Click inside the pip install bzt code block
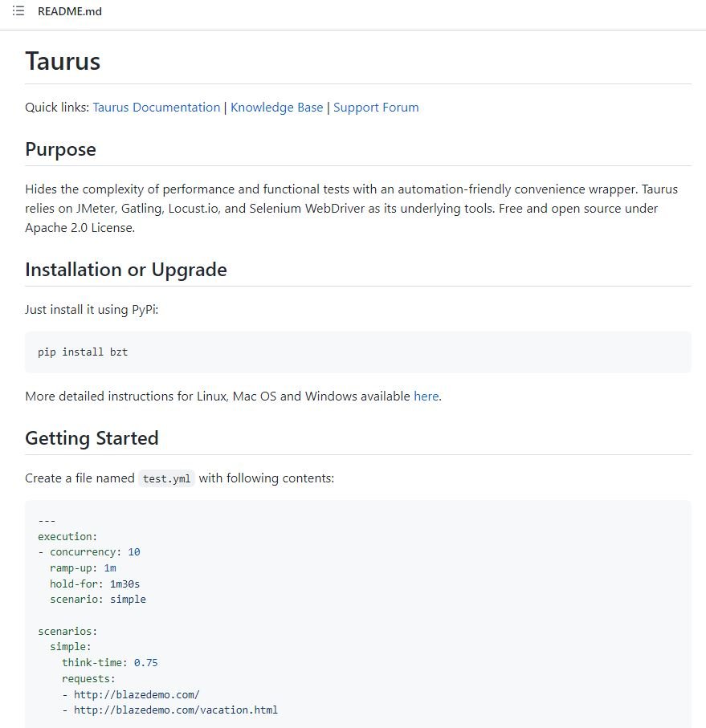Viewport: 706px width, 728px height. [x=358, y=352]
